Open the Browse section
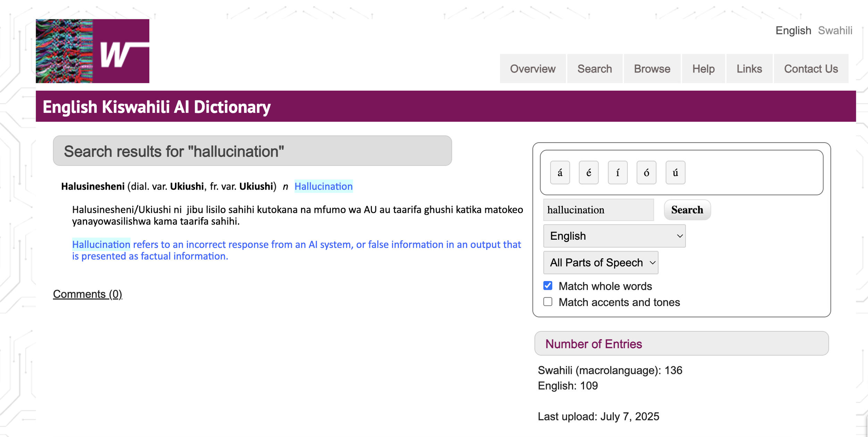 coord(652,68)
